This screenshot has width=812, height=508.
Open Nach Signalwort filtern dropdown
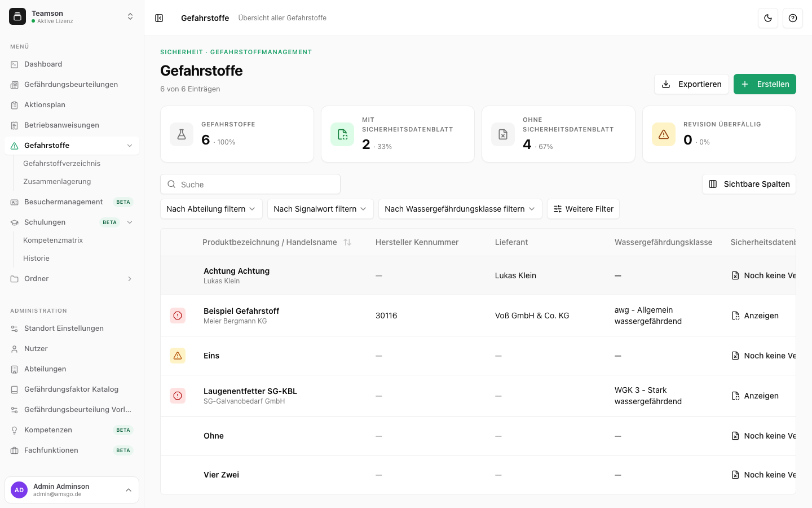pos(320,209)
